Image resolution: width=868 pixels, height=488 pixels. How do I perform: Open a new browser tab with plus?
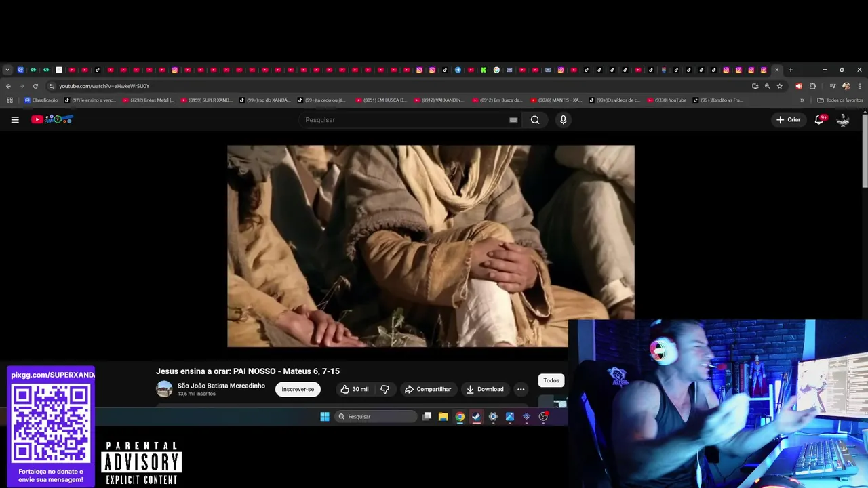tap(791, 70)
